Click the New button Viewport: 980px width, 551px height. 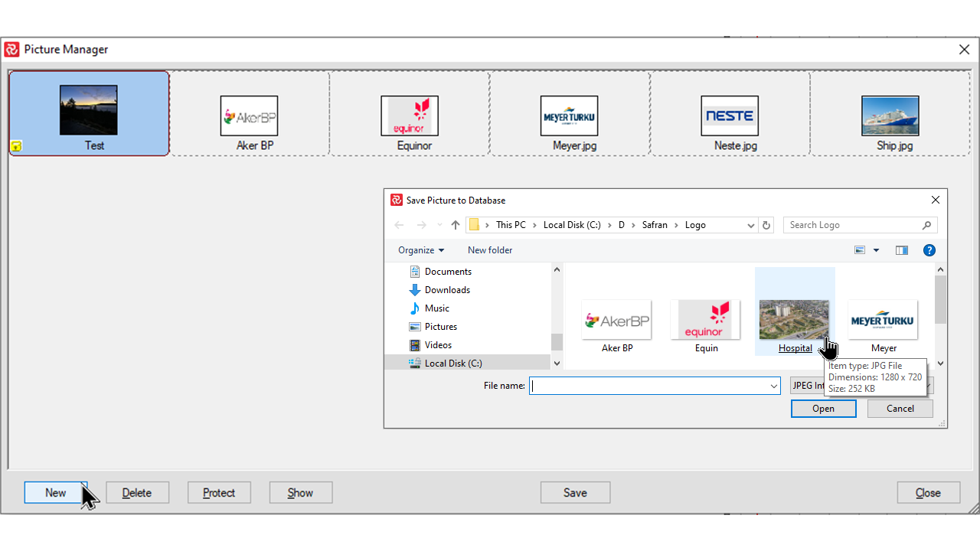pyautogui.click(x=56, y=493)
